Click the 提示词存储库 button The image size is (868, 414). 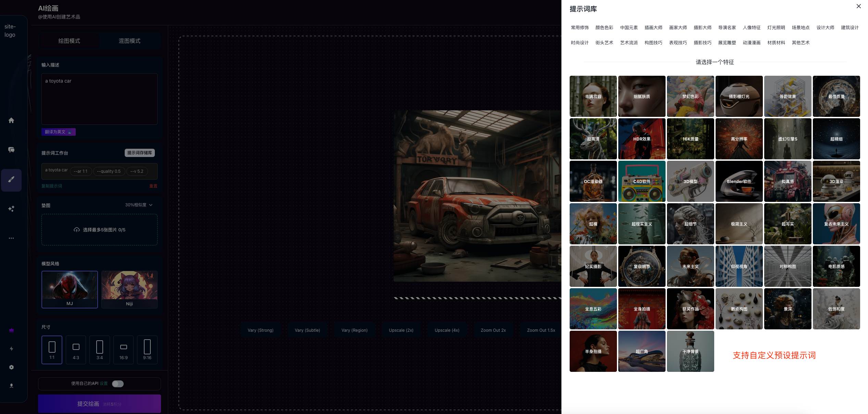139,153
